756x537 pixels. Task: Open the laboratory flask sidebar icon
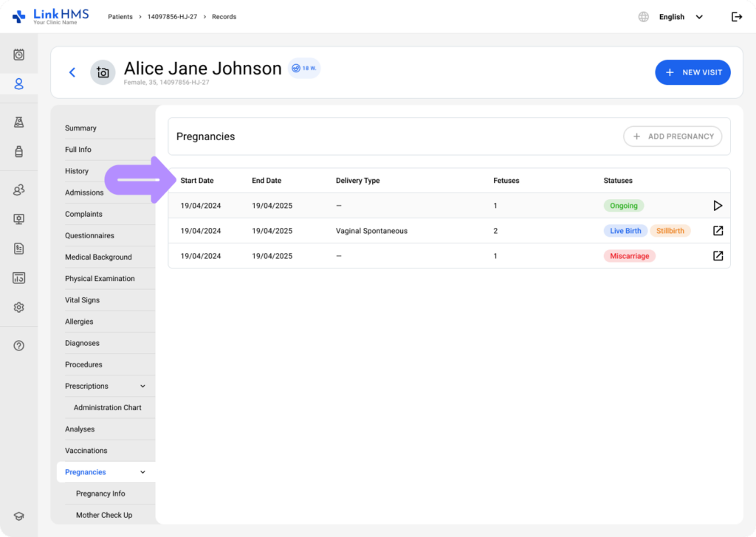pos(19,122)
